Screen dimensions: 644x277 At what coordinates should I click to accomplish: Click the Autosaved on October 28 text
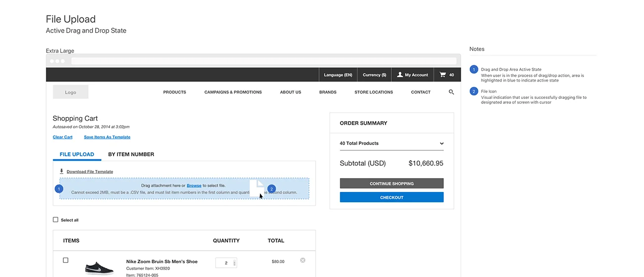click(x=91, y=127)
